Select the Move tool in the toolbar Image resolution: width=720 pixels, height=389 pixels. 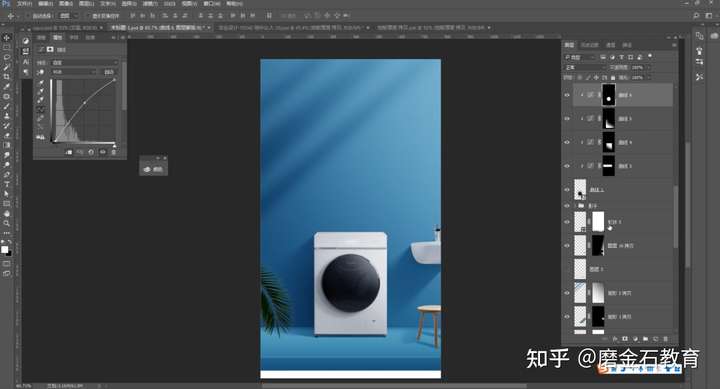(x=6, y=37)
